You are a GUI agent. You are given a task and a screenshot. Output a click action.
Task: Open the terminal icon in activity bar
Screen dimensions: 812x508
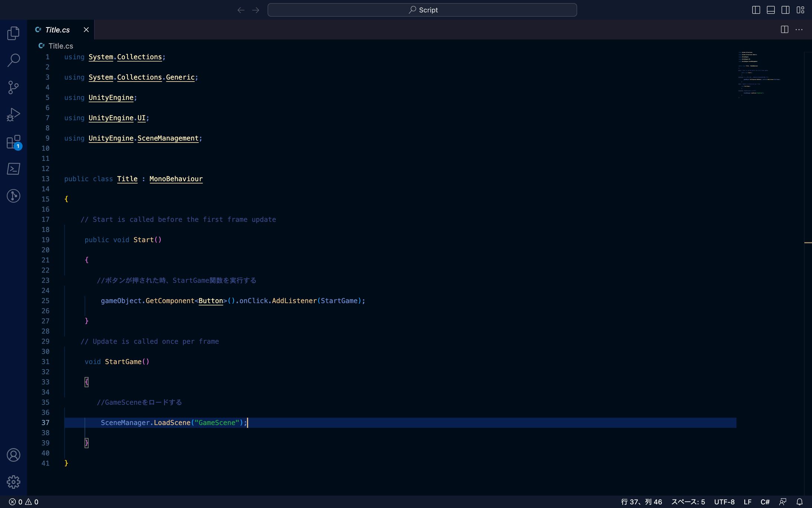(x=13, y=169)
